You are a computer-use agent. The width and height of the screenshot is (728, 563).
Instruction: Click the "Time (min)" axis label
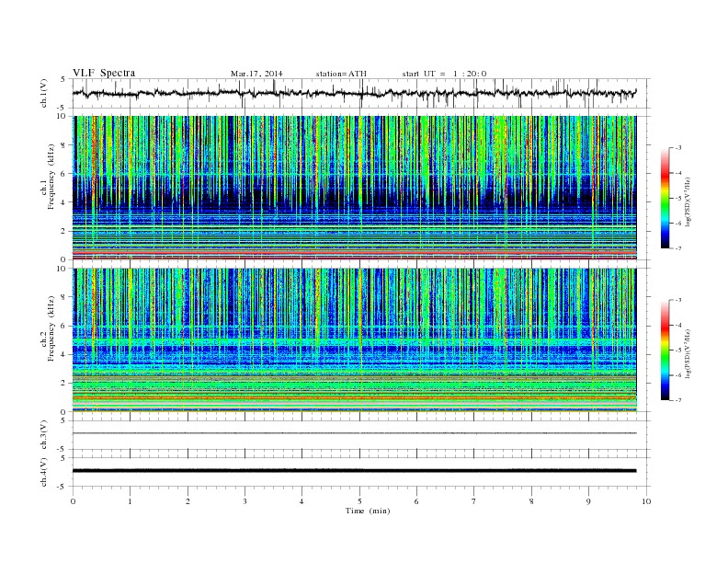coord(368,511)
